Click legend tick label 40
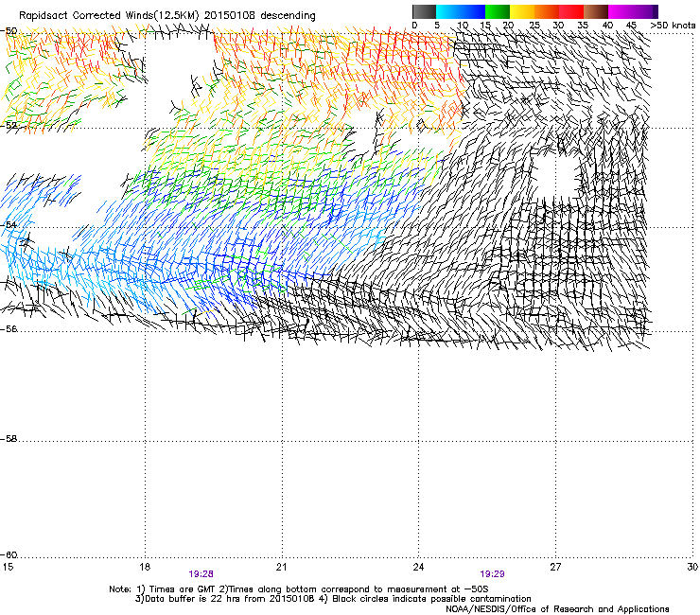Screen dimensions: 700x615 tap(607, 26)
